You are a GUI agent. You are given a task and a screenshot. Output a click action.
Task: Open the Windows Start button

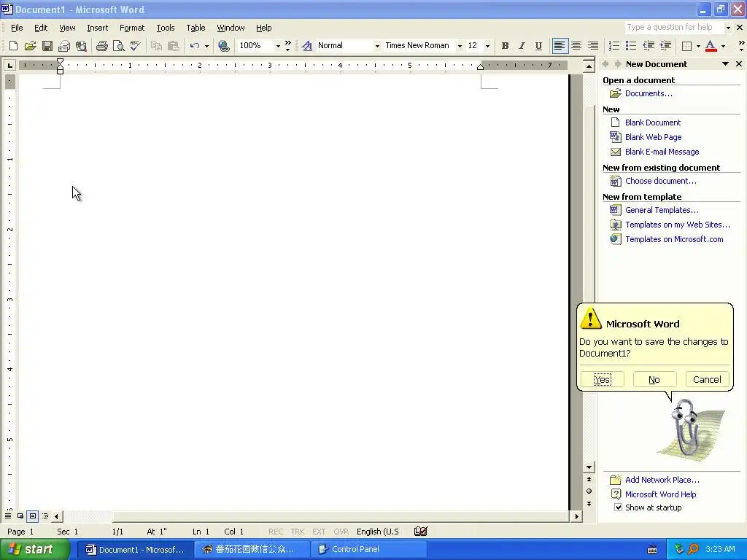pyautogui.click(x=34, y=549)
